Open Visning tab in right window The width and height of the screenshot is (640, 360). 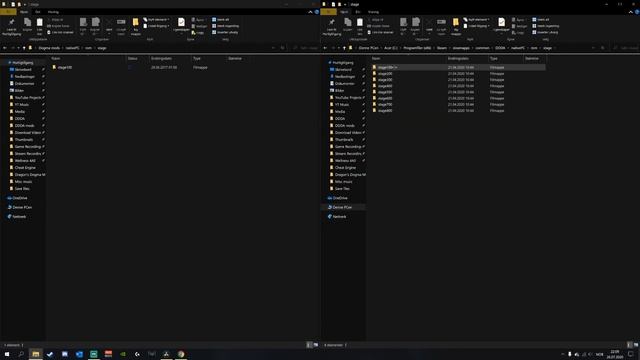pyautogui.click(x=373, y=12)
